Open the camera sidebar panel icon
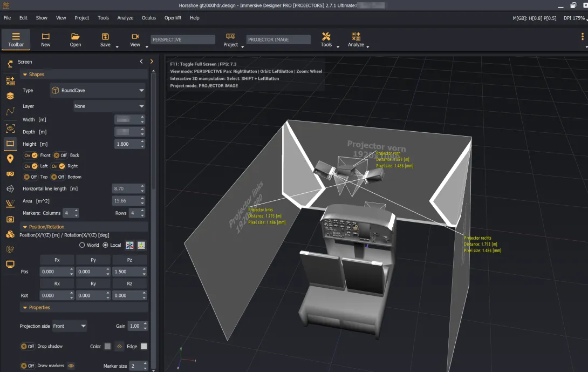 [x=10, y=219]
